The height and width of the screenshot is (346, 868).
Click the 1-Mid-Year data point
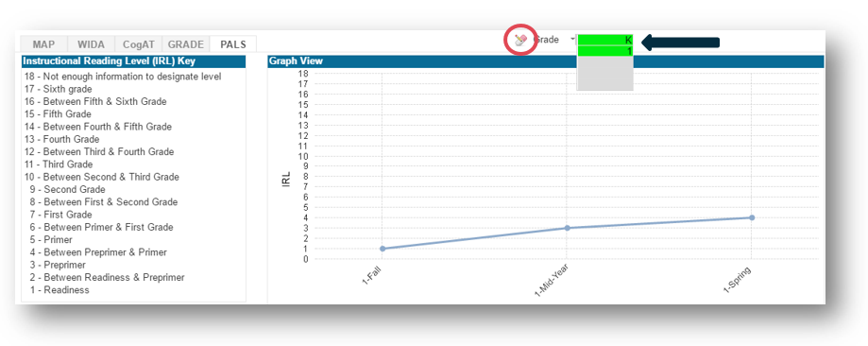[x=567, y=228]
